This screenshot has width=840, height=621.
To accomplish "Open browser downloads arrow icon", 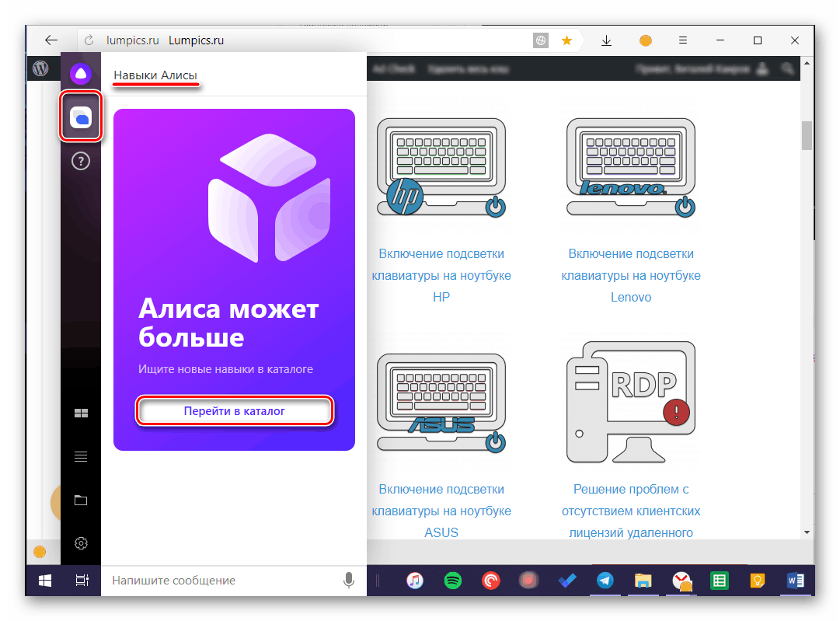I will (606, 40).
